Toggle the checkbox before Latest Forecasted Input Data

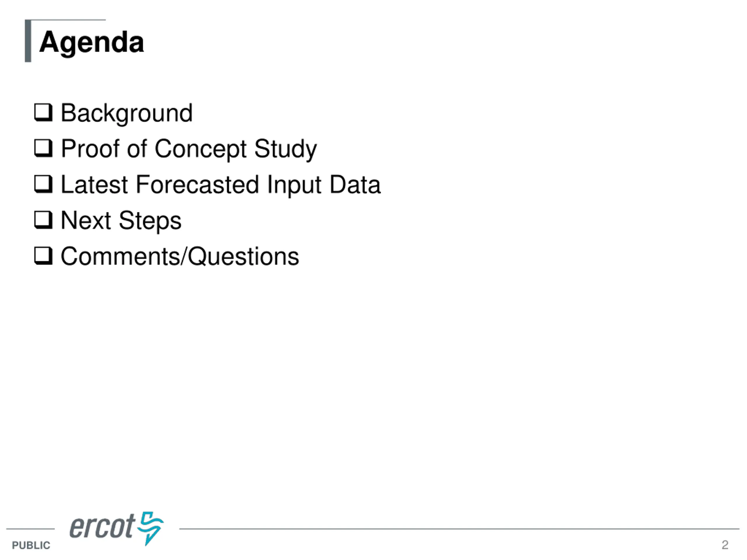click(x=43, y=184)
